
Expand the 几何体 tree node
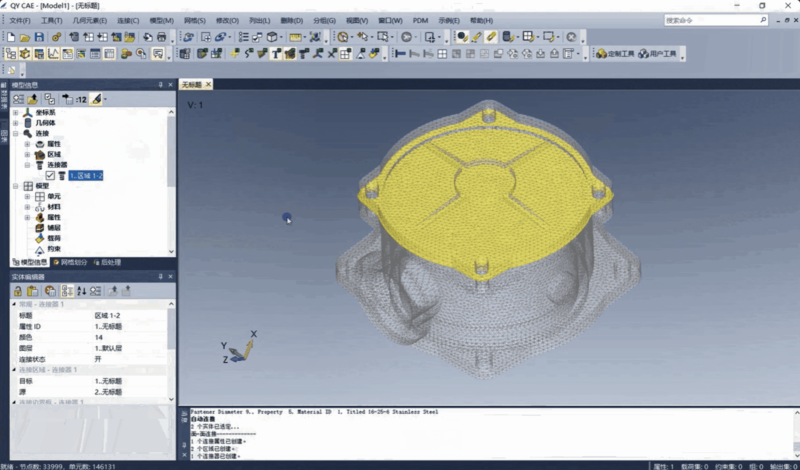[x=15, y=123]
